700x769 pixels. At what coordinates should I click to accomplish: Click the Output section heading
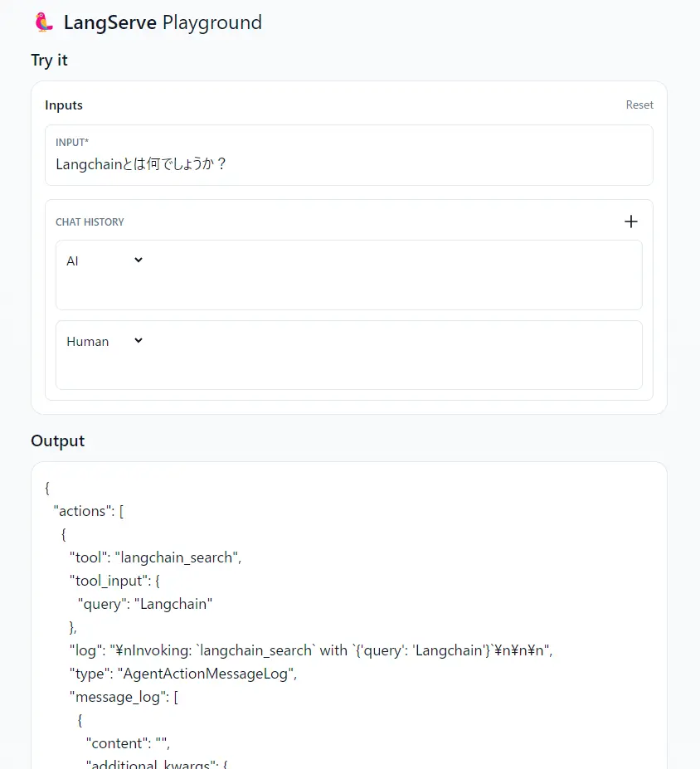click(58, 441)
